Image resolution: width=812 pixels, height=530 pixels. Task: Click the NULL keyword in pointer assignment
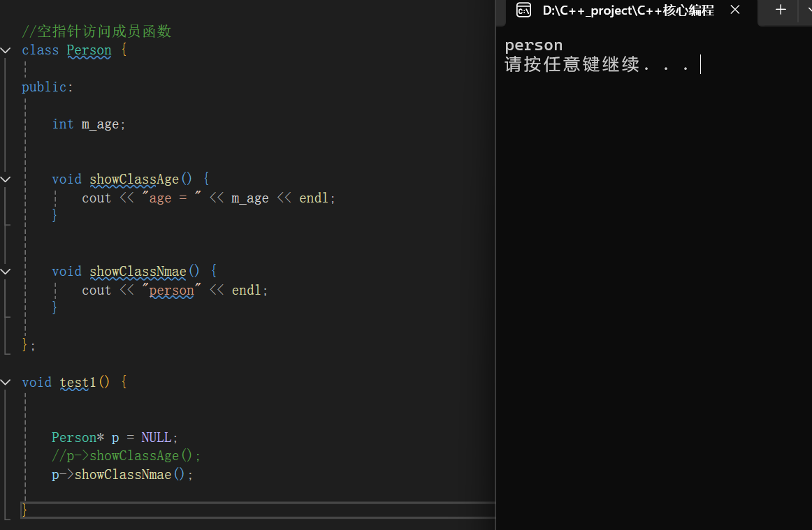[x=157, y=437]
